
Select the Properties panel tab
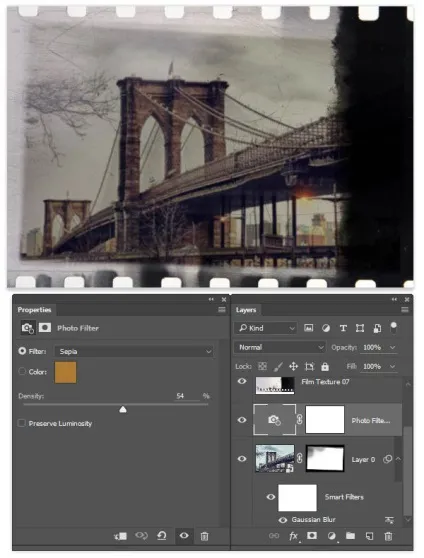tap(35, 310)
